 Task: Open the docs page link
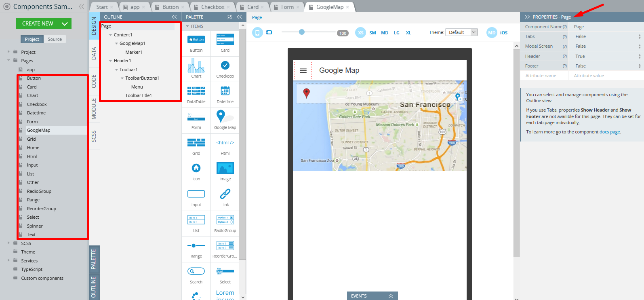coord(610,132)
